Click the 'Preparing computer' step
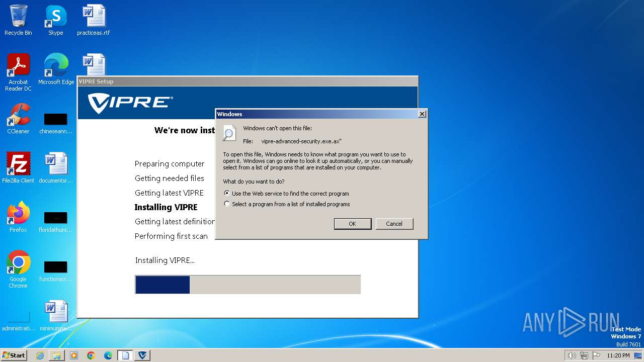 click(x=170, y=164)
